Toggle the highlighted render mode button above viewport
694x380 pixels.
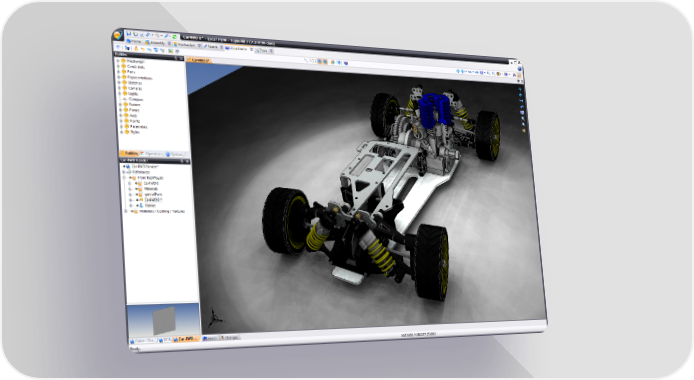point(320,61)
